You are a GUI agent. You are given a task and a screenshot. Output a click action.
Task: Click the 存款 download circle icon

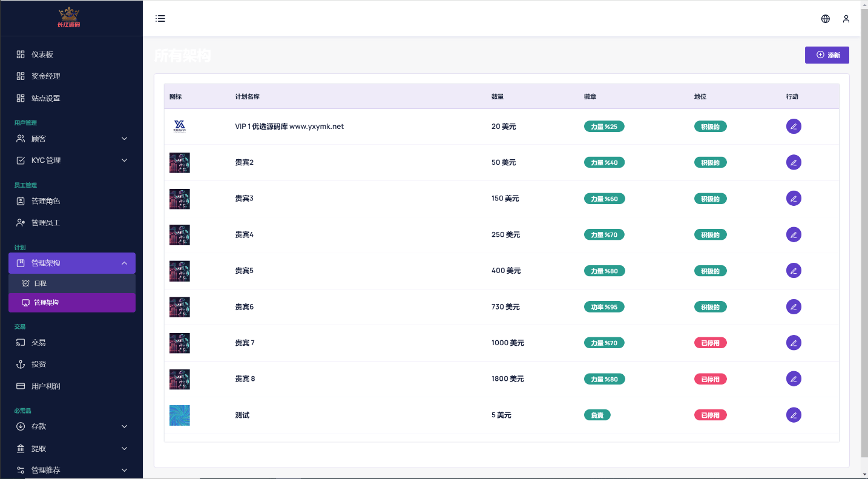pos(21,426)
